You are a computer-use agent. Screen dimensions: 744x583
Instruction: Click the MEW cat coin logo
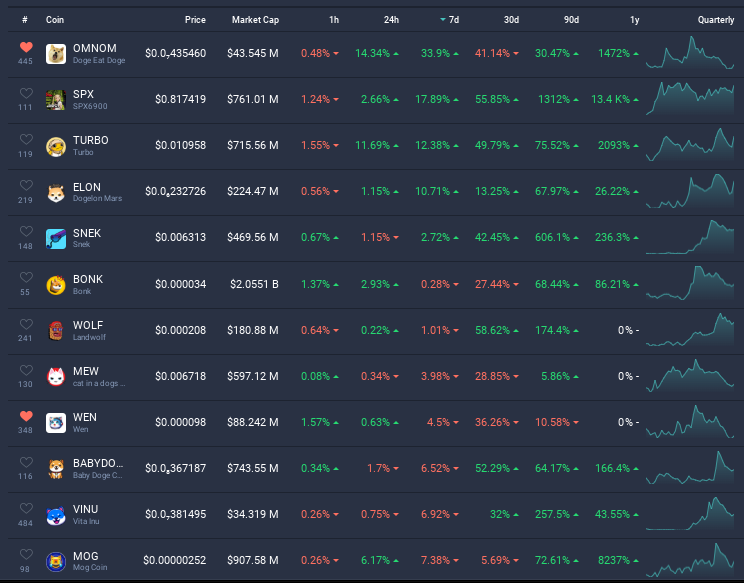click(x=56, y=376)
